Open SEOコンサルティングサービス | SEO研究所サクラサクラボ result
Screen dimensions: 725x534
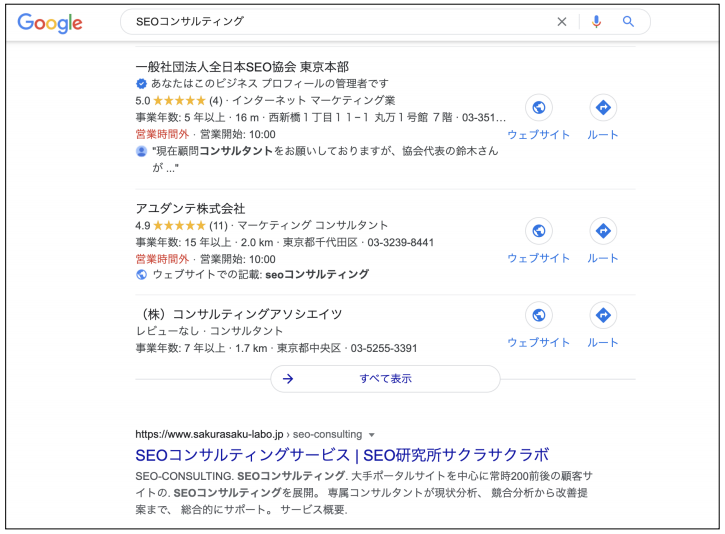[342, 455]
